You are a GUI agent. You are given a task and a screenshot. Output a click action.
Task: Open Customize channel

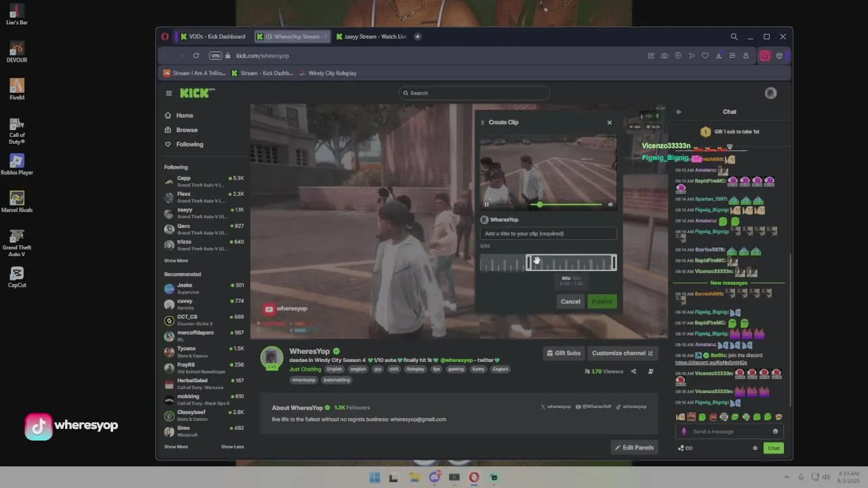(x=622, y=353)
